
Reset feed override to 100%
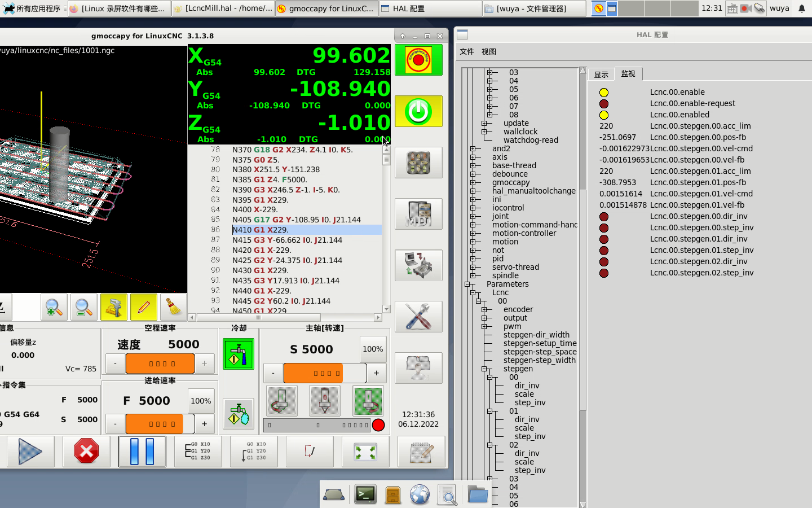click(x=201, y=401)
